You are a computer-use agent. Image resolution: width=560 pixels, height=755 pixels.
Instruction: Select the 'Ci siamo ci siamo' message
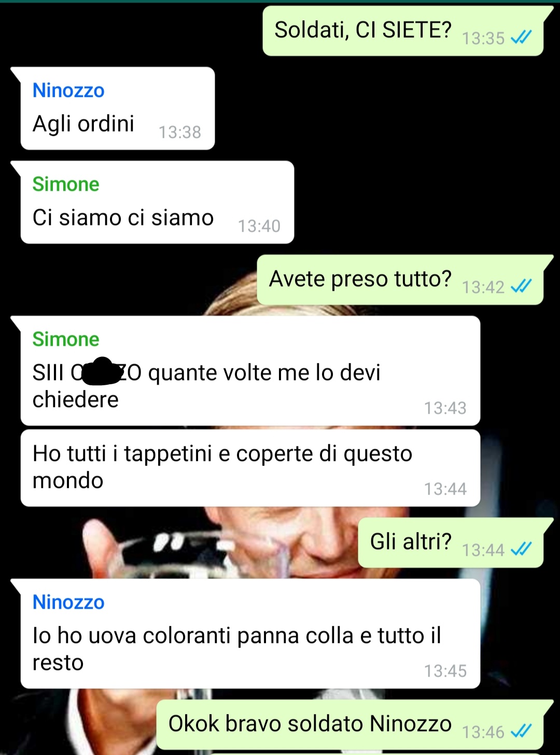[157, 202]
